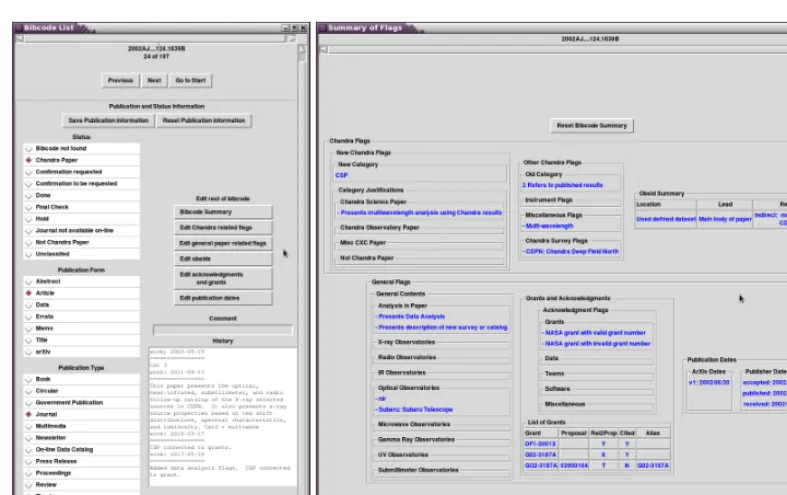Screen dimensions: 787x495
Task: Click the CSP new category link
Action: (x=341, y=175)
